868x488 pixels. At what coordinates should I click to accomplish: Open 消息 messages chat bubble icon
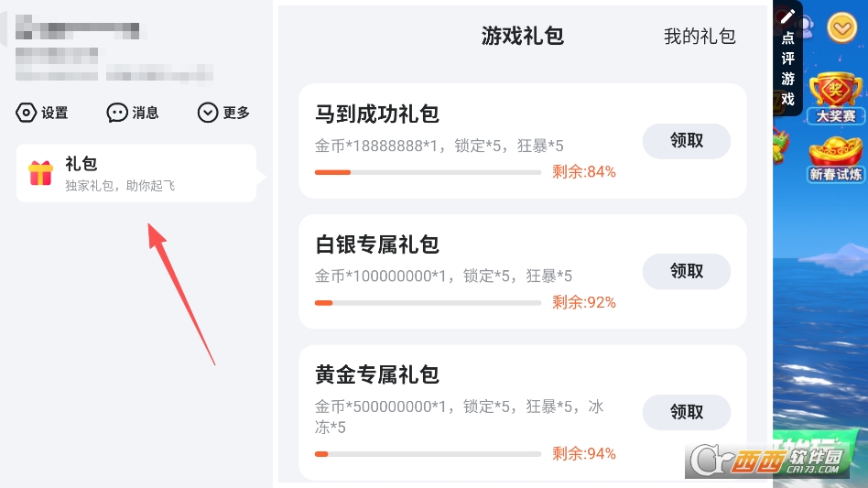(117, 113)
